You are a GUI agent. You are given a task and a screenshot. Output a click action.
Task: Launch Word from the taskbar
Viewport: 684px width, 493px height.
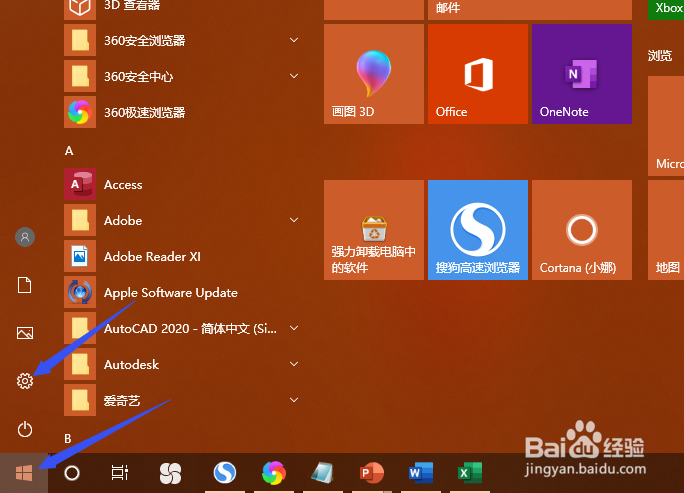coord(421,473)
